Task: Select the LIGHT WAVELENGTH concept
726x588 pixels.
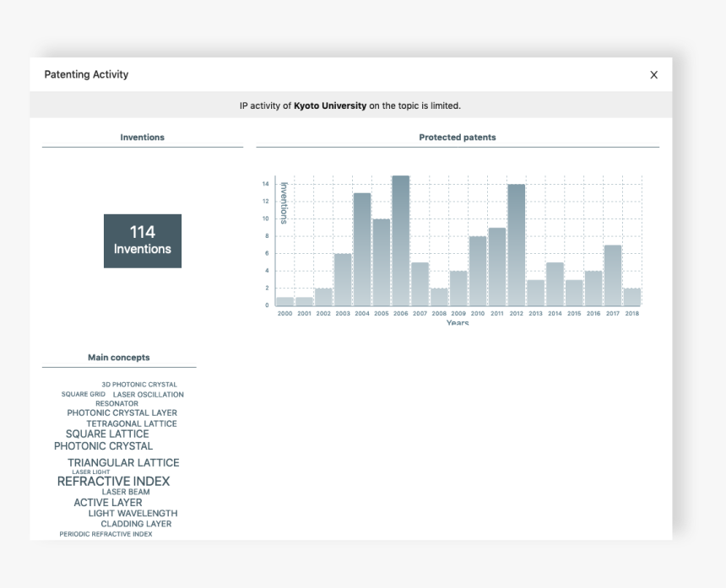Action: (x=133, y=514)
